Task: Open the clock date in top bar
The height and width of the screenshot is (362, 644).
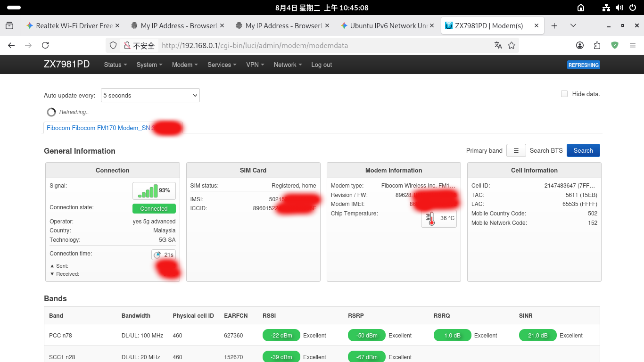Action: pyautogui.click(x=322, y=8)
